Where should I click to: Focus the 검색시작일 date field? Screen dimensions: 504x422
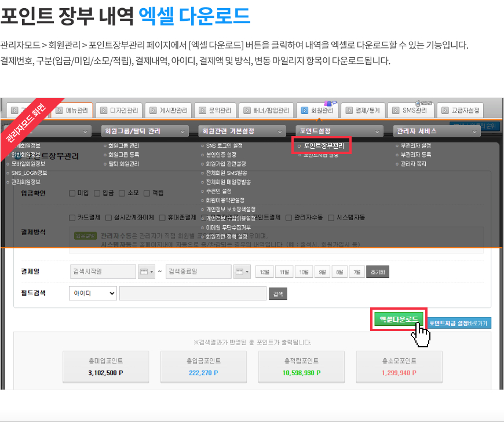103,271
